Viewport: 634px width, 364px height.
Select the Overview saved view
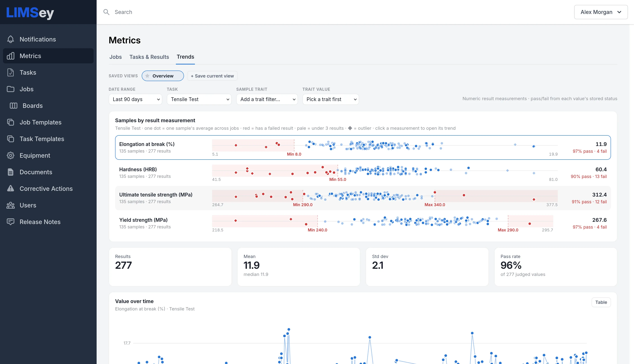coord(163,76)
